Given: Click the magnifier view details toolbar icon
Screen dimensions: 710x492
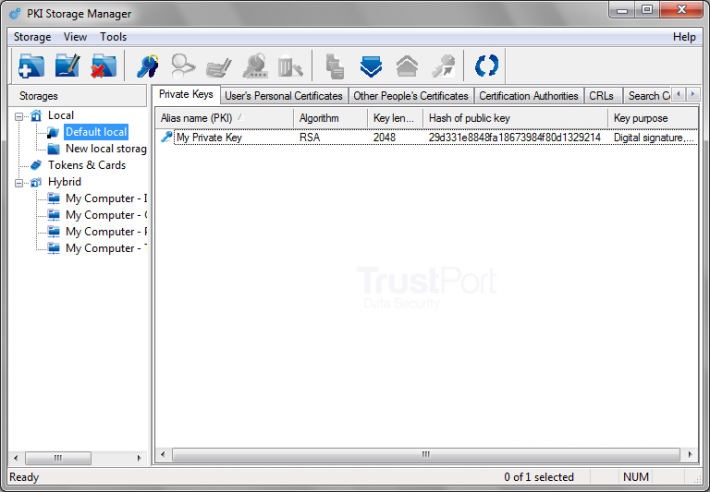Looking at the screenshot, I should [x=183, y=66].
